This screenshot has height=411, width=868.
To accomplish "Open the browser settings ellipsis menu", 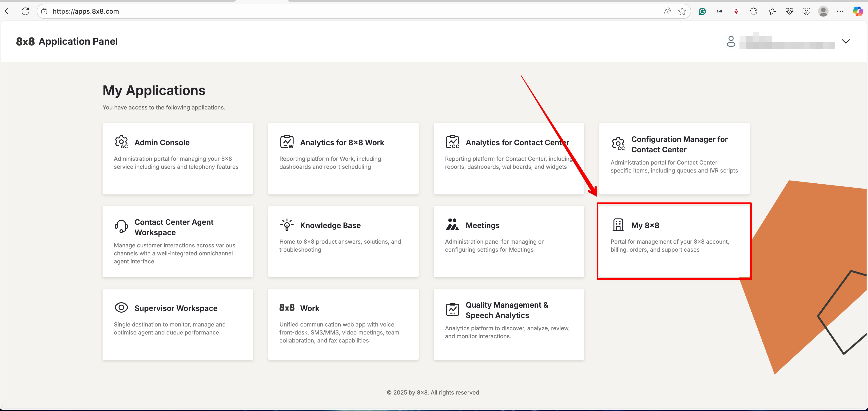I will (840, 12).
